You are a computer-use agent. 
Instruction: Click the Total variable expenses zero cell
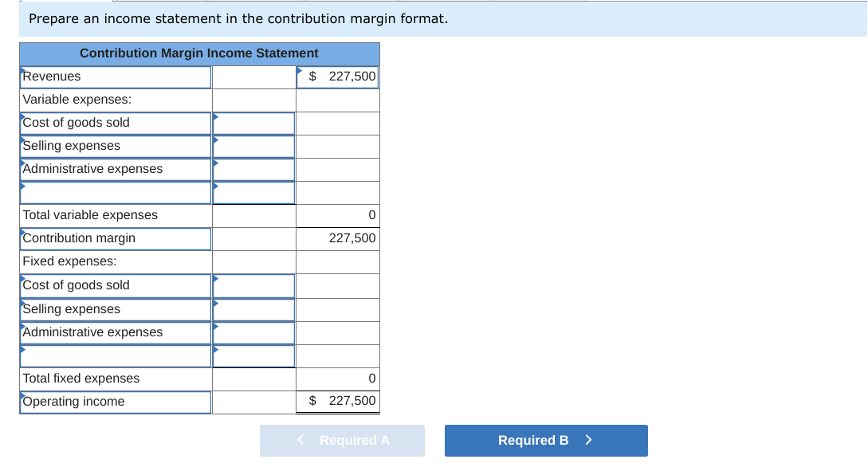(x=336, y=215)
